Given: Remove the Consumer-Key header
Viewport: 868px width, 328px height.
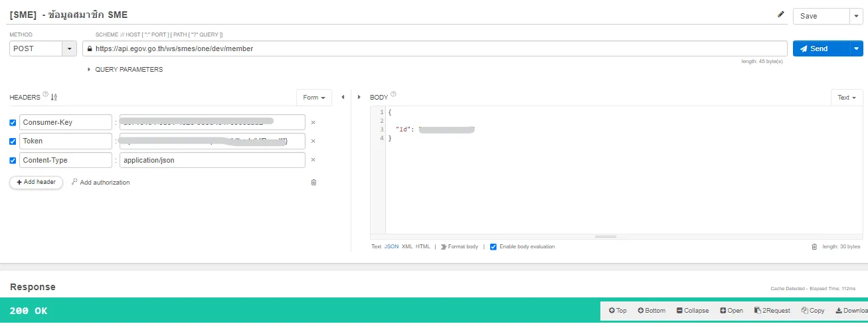Looking at the screenshot, I should point(313,123).
